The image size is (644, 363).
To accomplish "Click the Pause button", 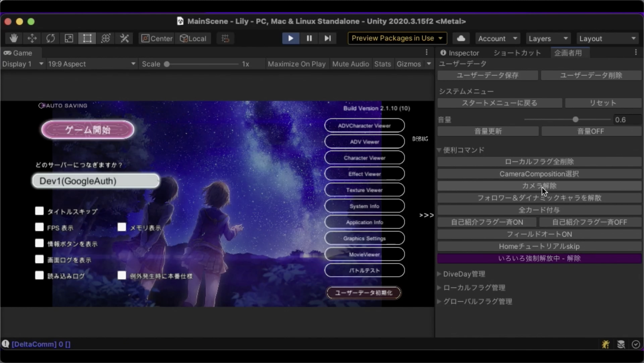I will coord(309,38).
